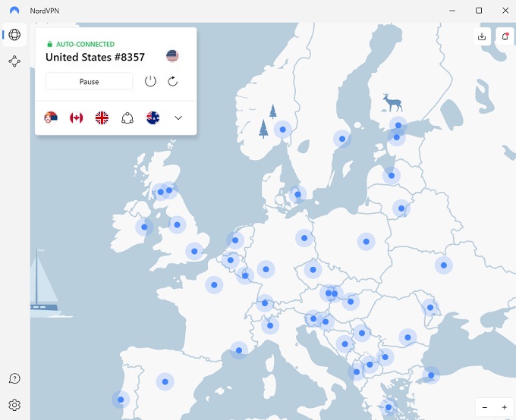Zoom out the map with minus
The image size is (516, 420).
485,408
